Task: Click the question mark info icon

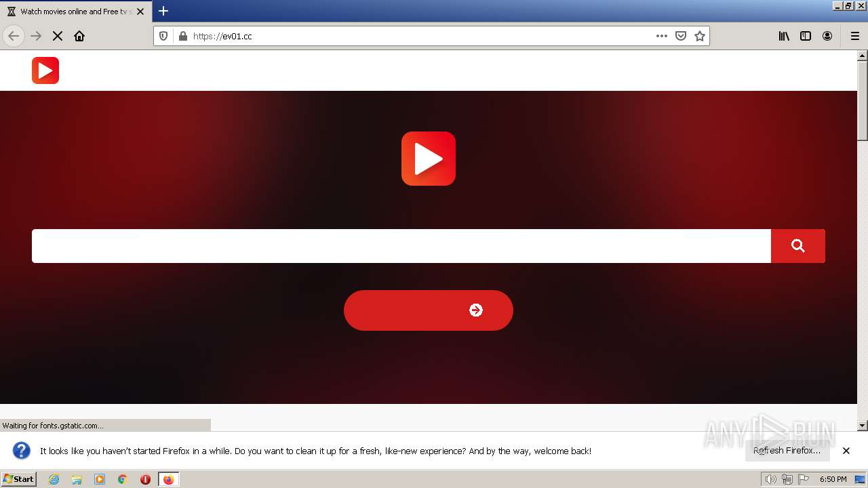Action: tap(22, 451)
